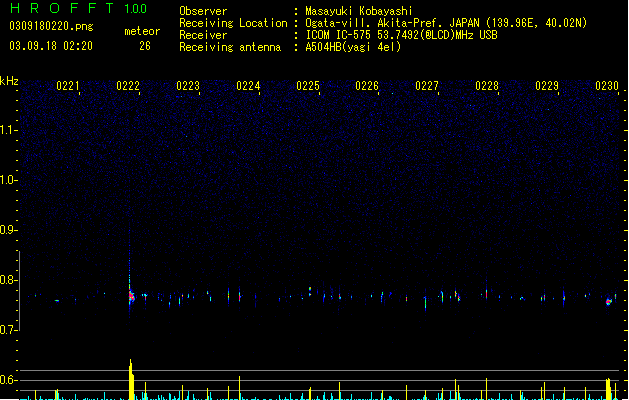Viewport: 629px width, 400px height.
Task: Click the 1.1 kHz axis label
Action: pos(9,130)
